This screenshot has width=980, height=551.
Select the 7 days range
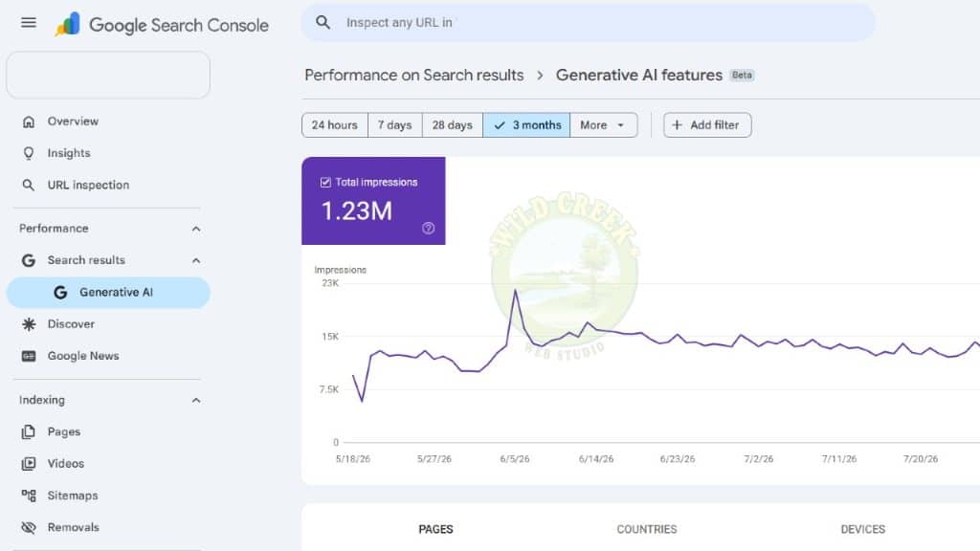click(x=395, y=125)
